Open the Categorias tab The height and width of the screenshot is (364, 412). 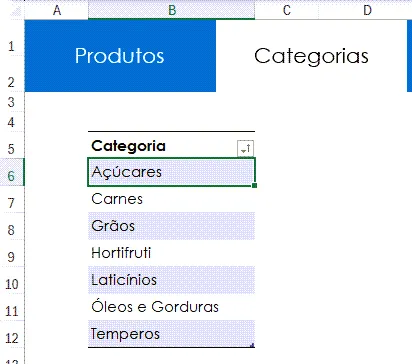pyautogui.click(x=311, y=56)
